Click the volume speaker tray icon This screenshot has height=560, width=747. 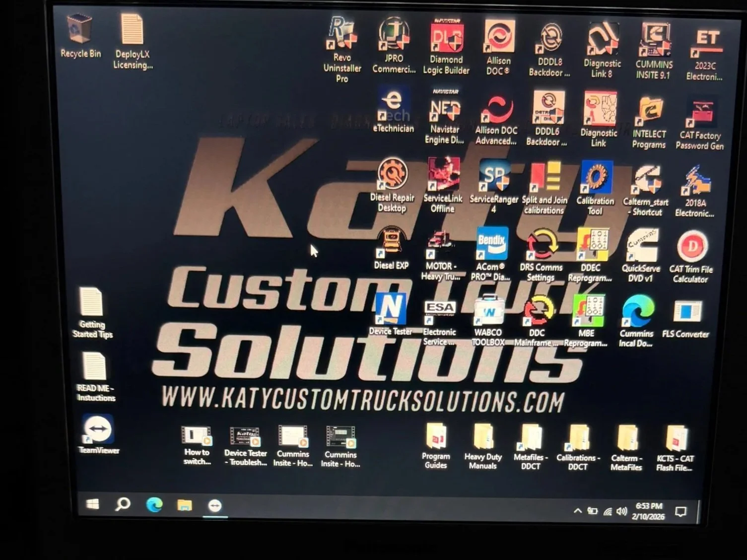621,511
